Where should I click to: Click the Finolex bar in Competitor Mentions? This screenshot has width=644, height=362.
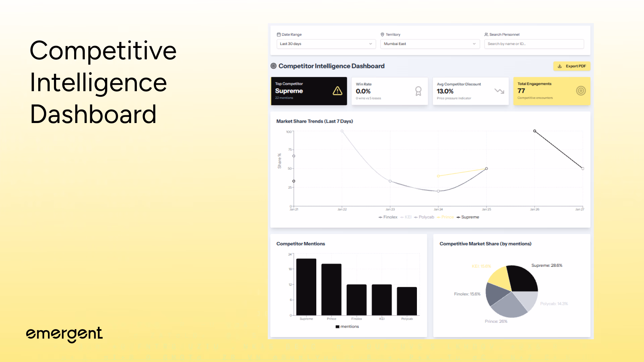point(357,300)
